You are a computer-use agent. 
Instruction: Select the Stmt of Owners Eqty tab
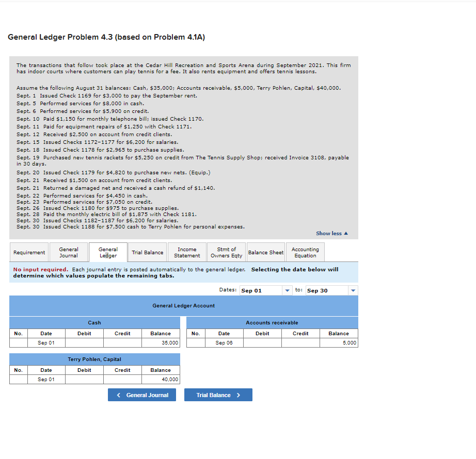point(226,252)
